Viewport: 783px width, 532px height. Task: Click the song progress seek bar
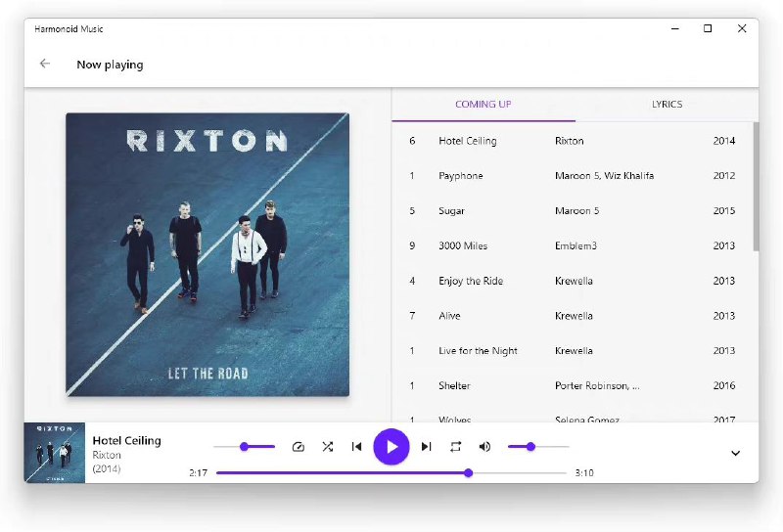[391, 473]
